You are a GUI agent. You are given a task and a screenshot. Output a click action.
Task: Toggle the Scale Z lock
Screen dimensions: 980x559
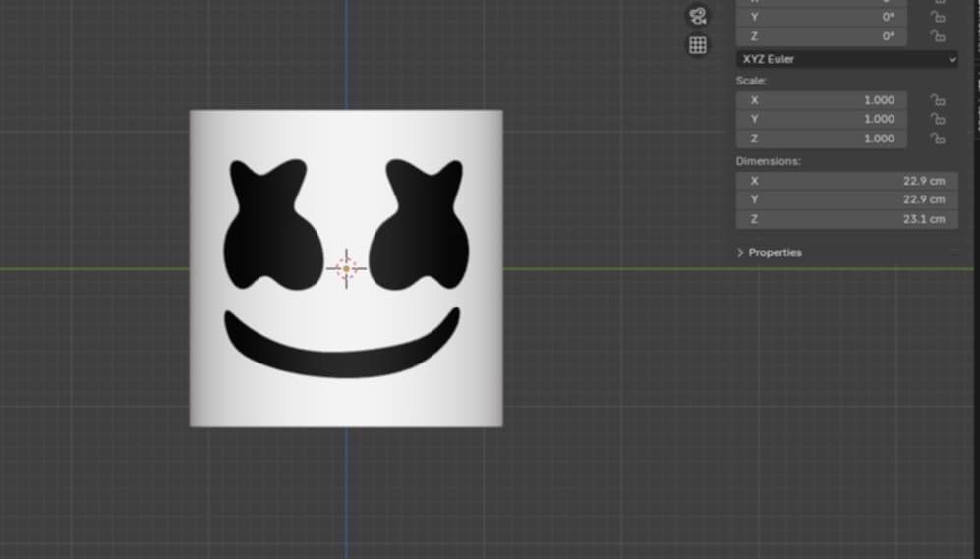coord(938,139)
